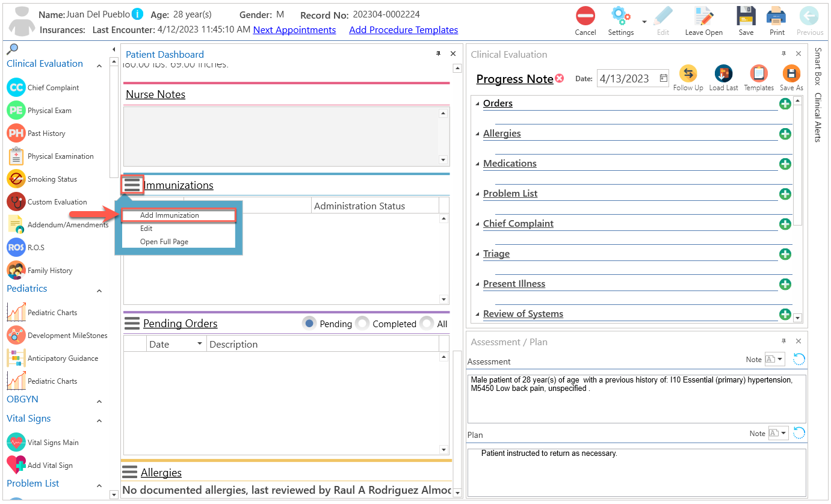Viewport: 831px width, 504px height.
Task: Open the Smart Box side tab
Action: (818, 66)
